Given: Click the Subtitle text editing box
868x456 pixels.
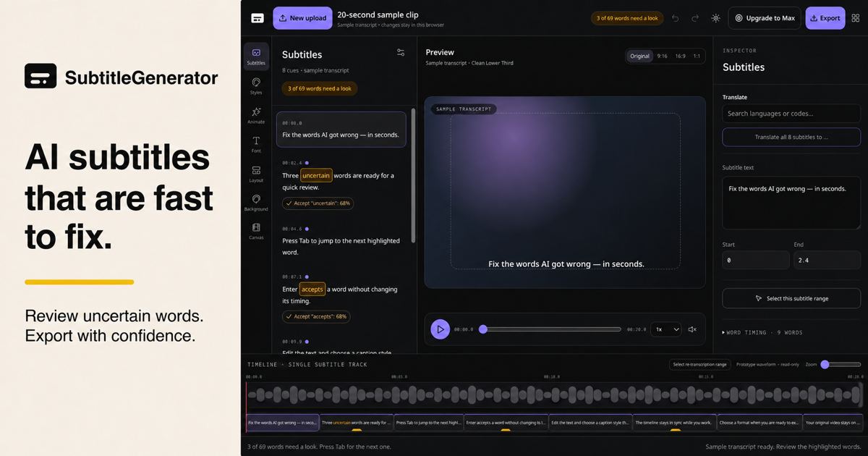Looking at the screenshot, I should [791, 203].
